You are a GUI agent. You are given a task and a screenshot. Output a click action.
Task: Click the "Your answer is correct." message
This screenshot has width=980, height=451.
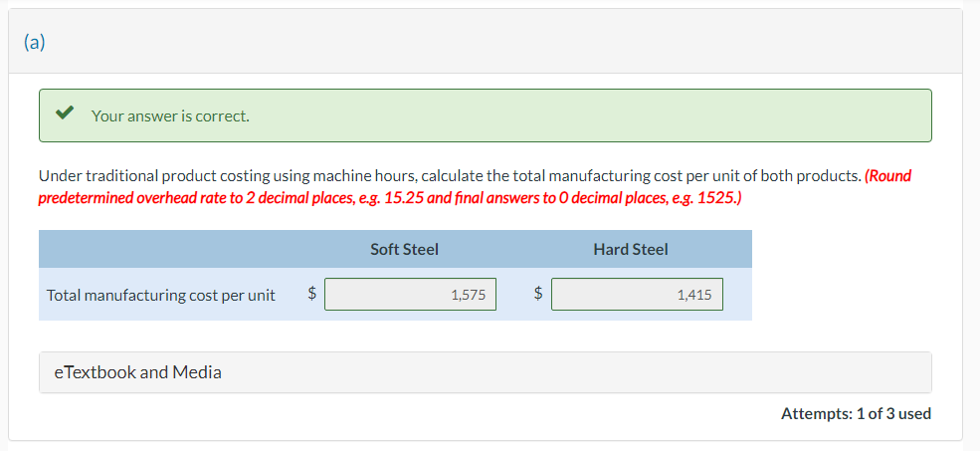170,115
